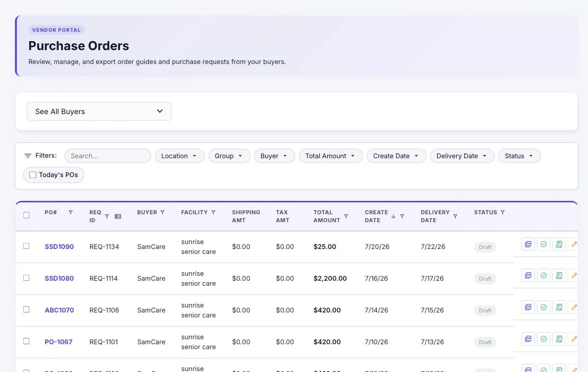
Task: Approve order PO-1067 with the check-circle icon
Action: (543, 339)
